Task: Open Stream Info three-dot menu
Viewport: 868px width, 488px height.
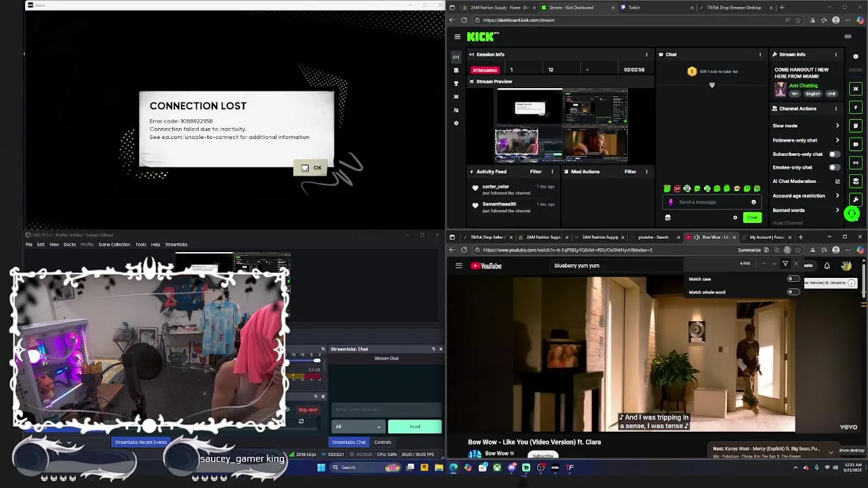Action: [x=835, y=54]
